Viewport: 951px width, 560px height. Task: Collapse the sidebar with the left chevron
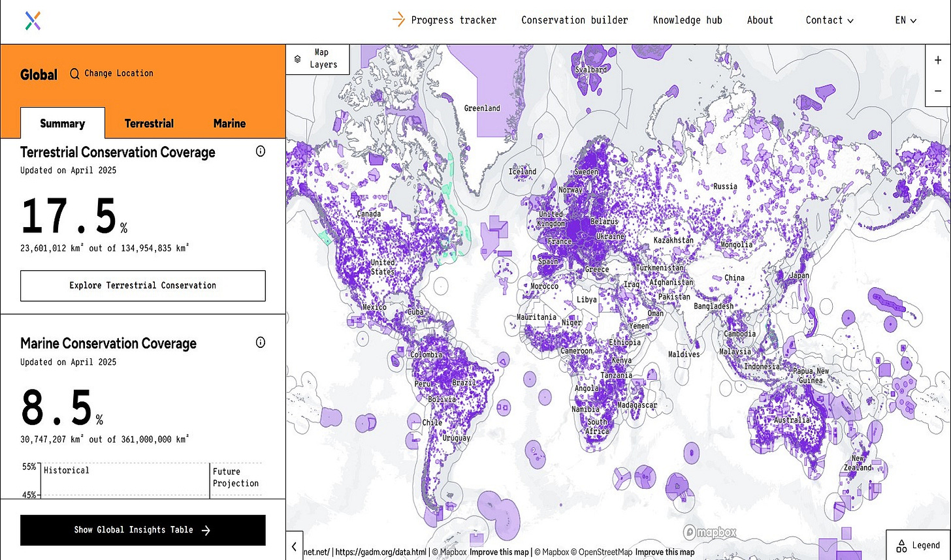293,546
